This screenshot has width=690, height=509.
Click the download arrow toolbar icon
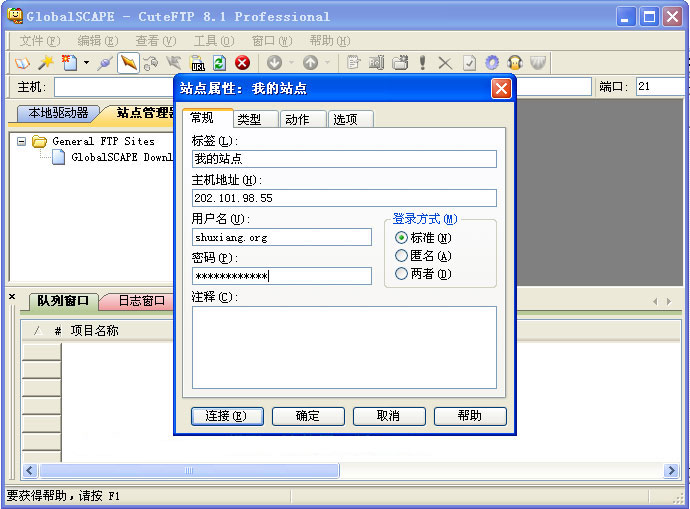pos(273,63)
